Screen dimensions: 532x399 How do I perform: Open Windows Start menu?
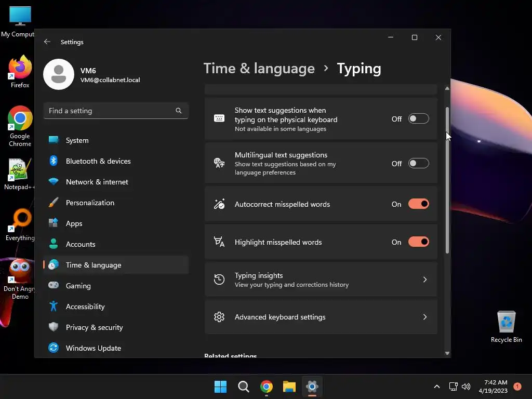[x=220, y=387]
